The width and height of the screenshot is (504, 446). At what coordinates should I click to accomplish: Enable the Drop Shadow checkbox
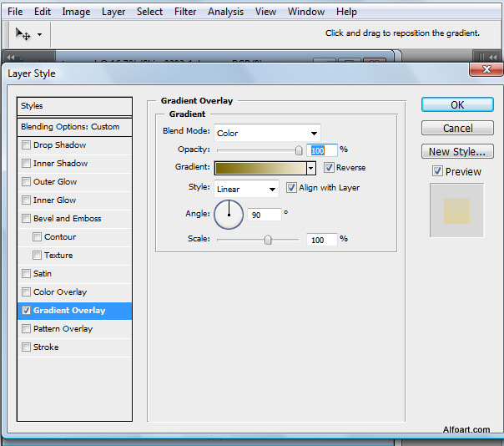tap(27, 145)
